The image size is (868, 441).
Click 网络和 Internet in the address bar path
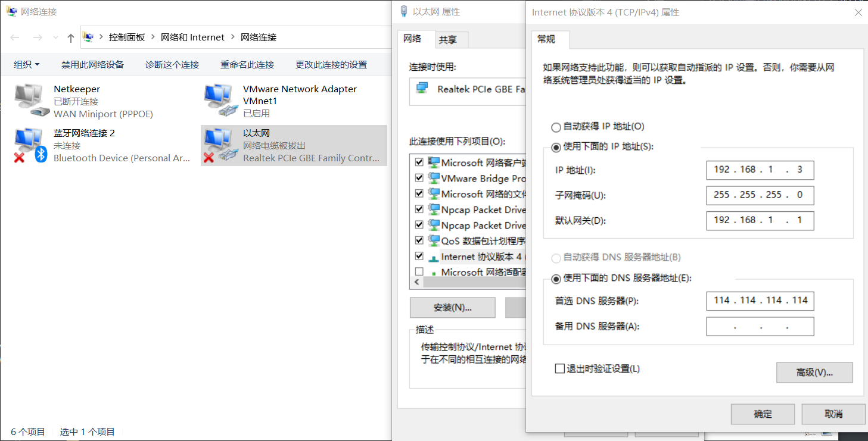193,37
